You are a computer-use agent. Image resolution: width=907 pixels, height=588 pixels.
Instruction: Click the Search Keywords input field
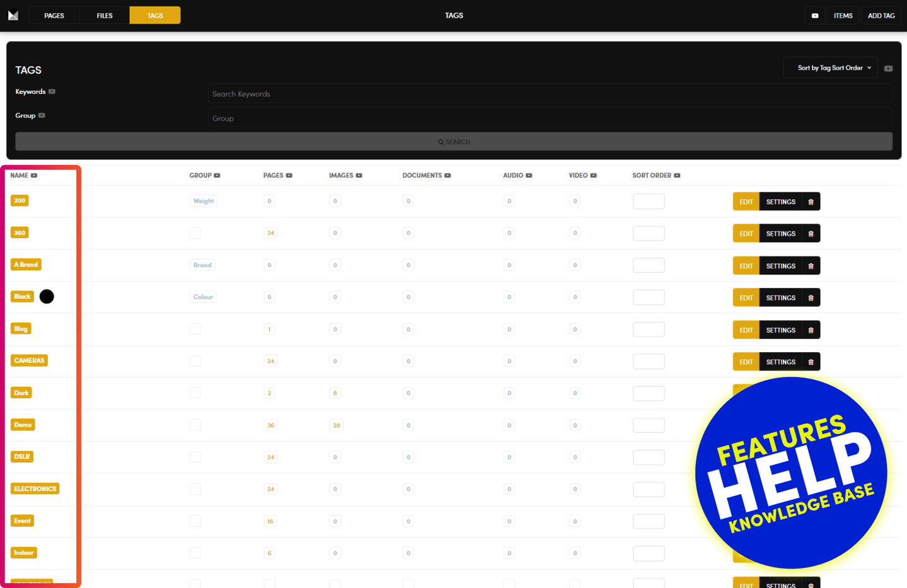click(x=550, y=94)
